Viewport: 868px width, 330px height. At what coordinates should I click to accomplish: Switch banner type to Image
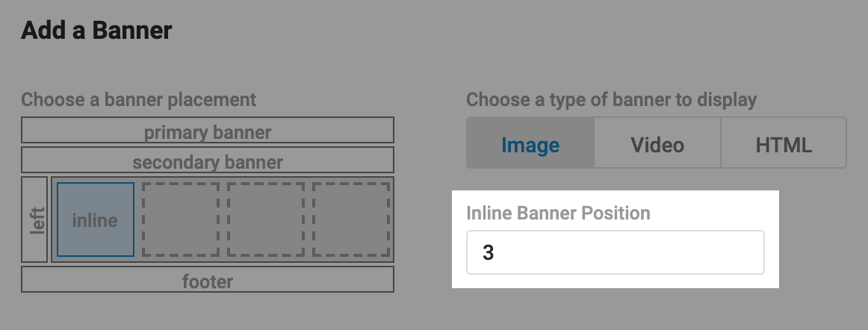pos(530,144)
